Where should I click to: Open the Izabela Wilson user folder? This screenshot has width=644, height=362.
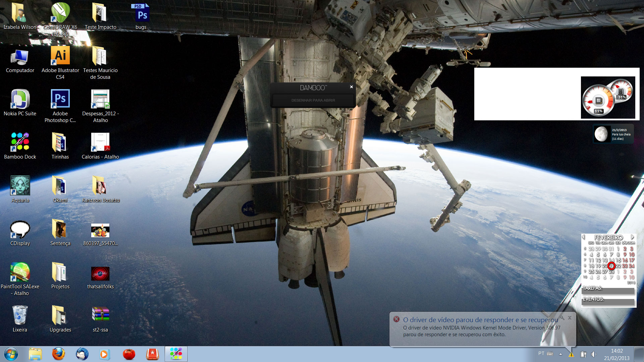point(20,16)
